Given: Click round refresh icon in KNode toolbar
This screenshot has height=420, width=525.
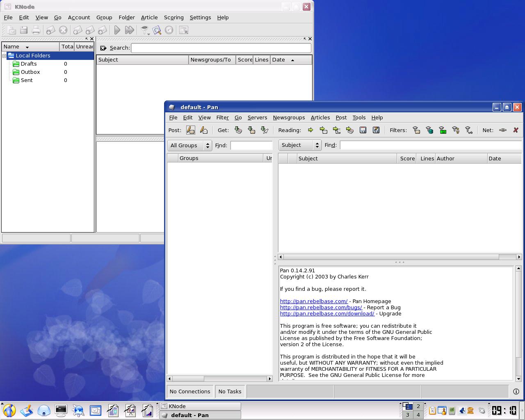Looking at the screenshot, I should click(169, 30).
